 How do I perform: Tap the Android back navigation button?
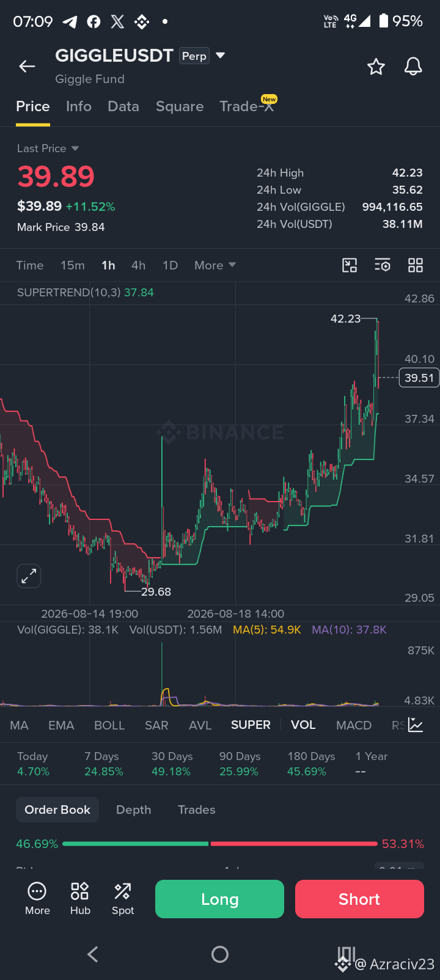tap(93, 954)
